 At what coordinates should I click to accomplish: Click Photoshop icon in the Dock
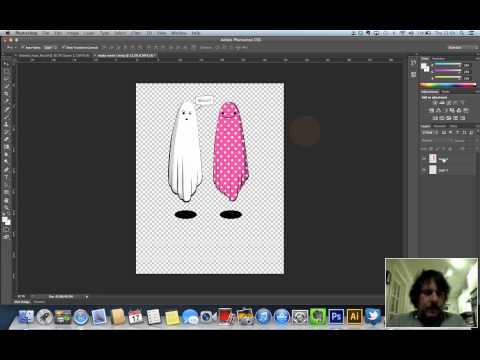tap(336, 316)
